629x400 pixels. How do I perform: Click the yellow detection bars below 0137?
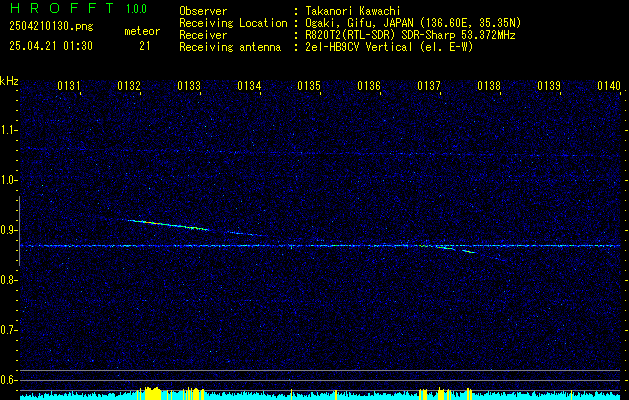(444, 394)
